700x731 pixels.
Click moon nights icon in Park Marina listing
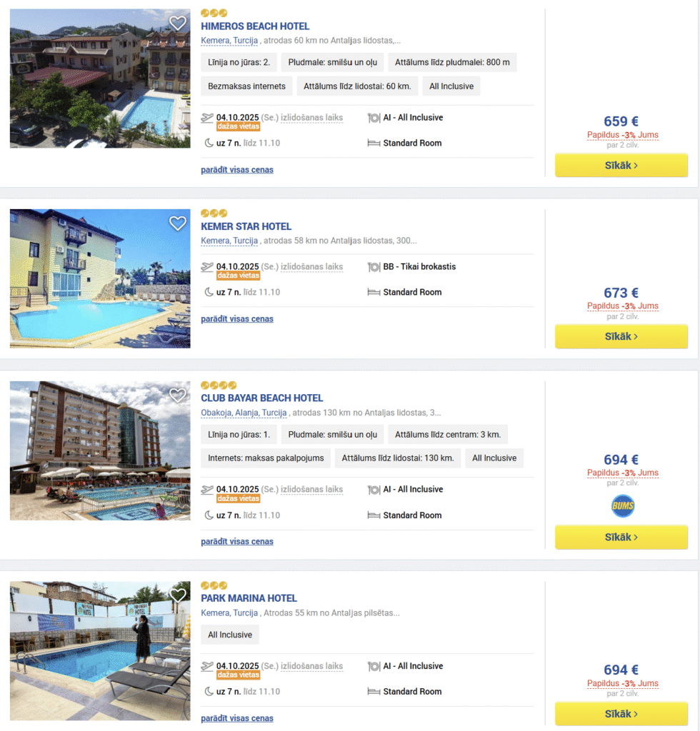coord(209,692)
